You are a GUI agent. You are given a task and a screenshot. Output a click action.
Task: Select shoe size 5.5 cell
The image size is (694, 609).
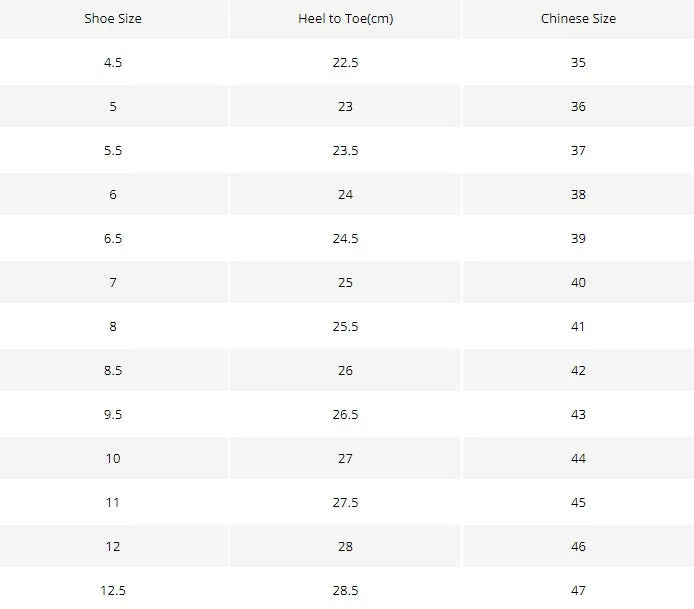[113, 151]
